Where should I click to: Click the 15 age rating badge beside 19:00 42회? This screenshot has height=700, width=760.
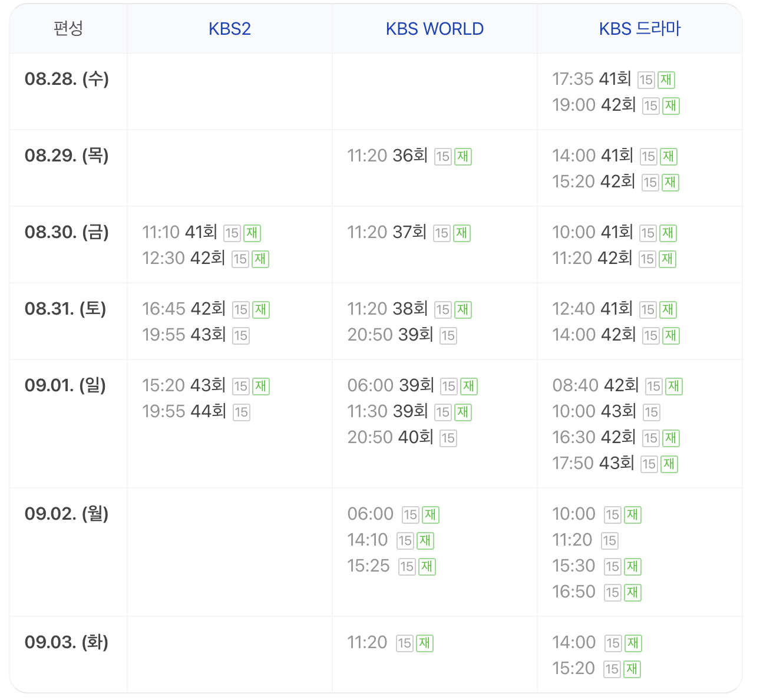tap(650, 105)
